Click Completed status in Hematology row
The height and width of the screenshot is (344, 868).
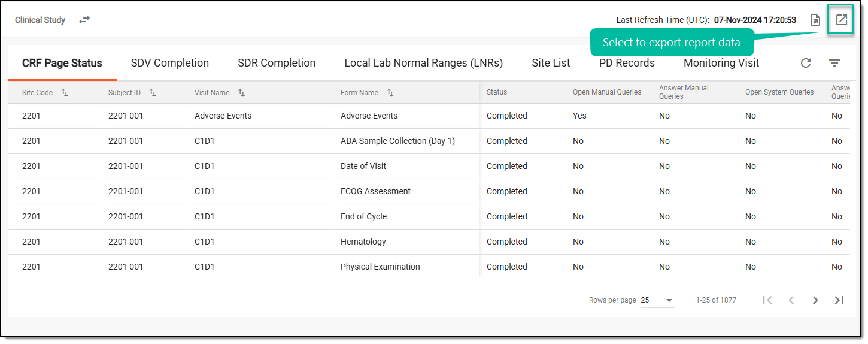(507, 242)
